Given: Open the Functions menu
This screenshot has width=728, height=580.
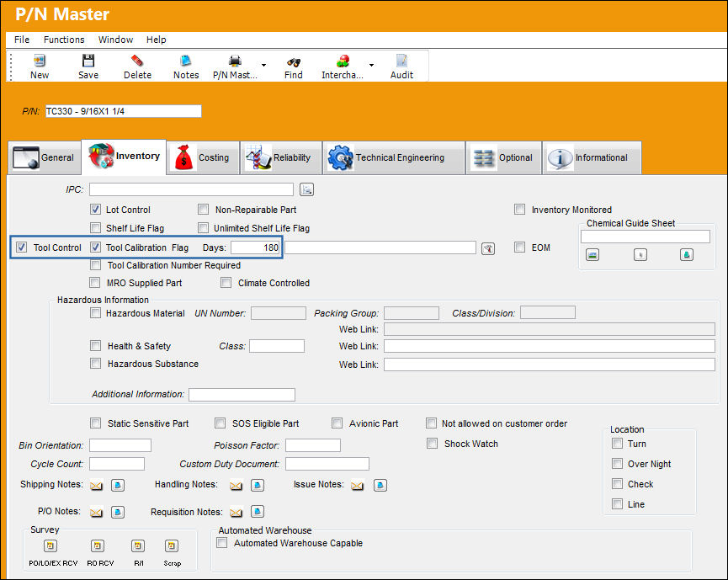Looking at the screenshot, I should pos(64,40).
